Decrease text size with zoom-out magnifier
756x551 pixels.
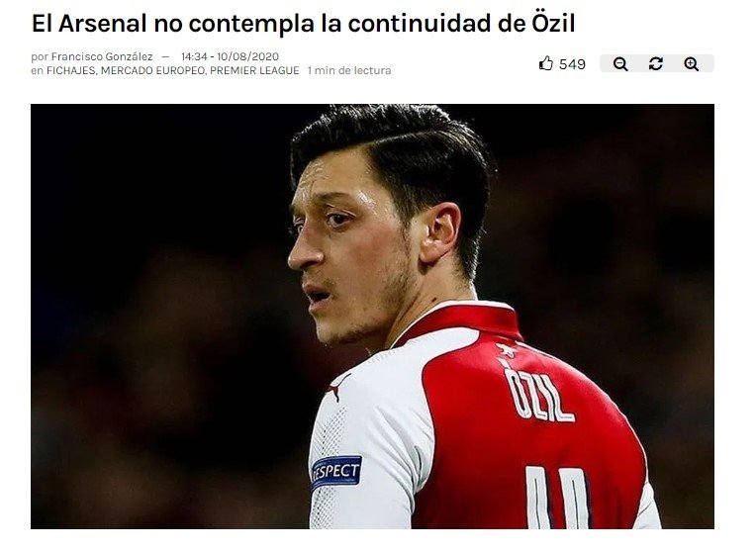click(620, 63)
